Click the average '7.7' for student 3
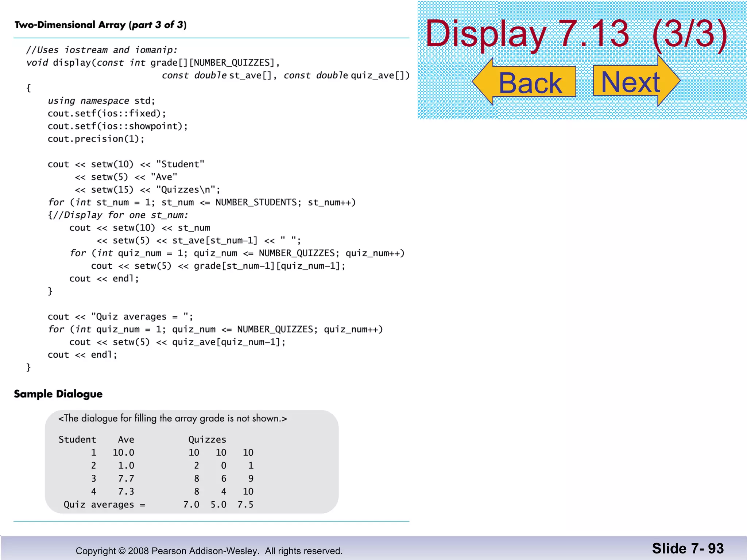 126,478
